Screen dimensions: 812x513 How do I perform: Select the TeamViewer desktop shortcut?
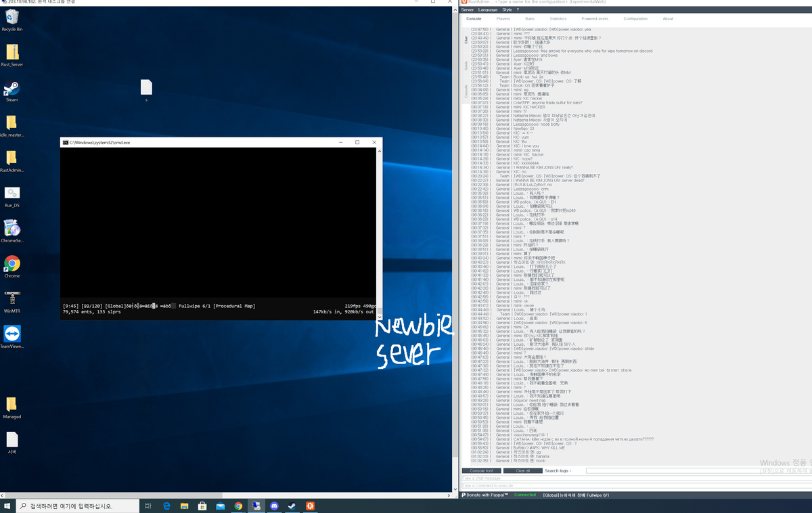(12, 337)
